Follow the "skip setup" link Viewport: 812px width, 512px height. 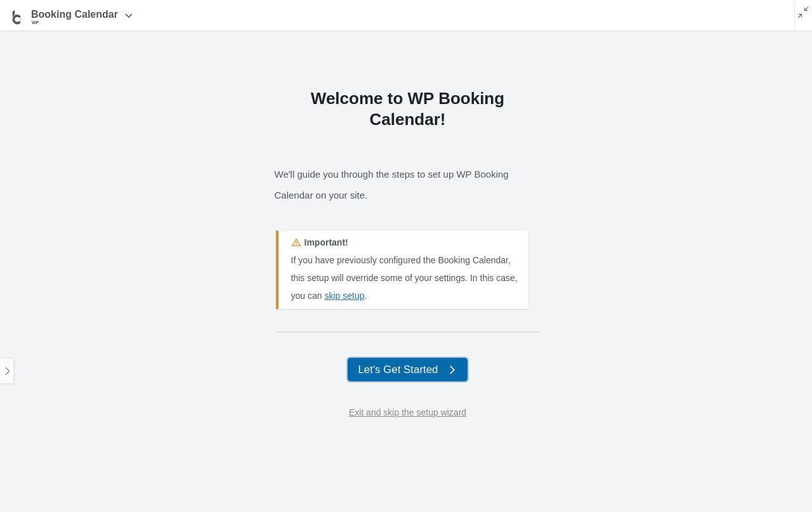click(x=344, y=296)
